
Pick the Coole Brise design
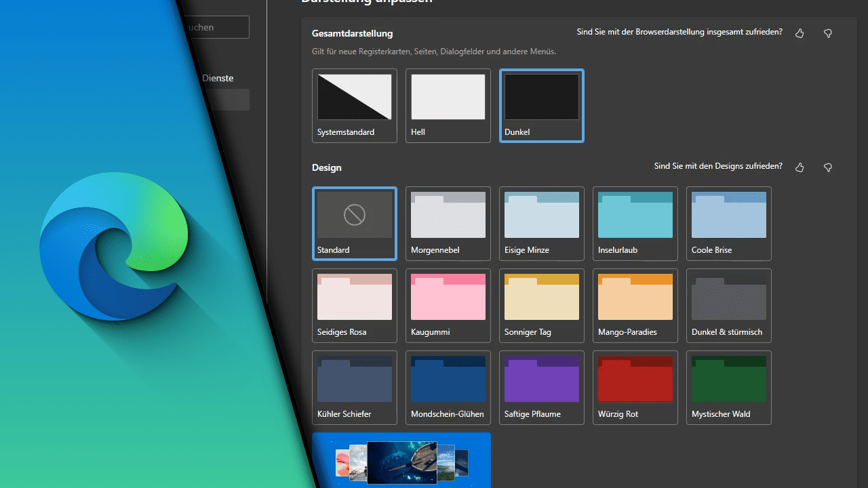coord(728,224)
